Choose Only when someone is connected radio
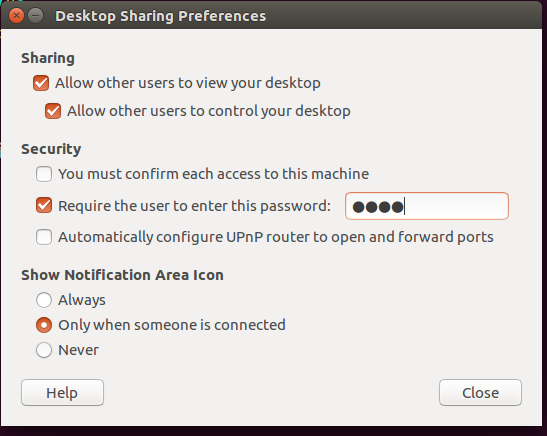The width and height of the screenshot is (547, 436). pos(44,325)
